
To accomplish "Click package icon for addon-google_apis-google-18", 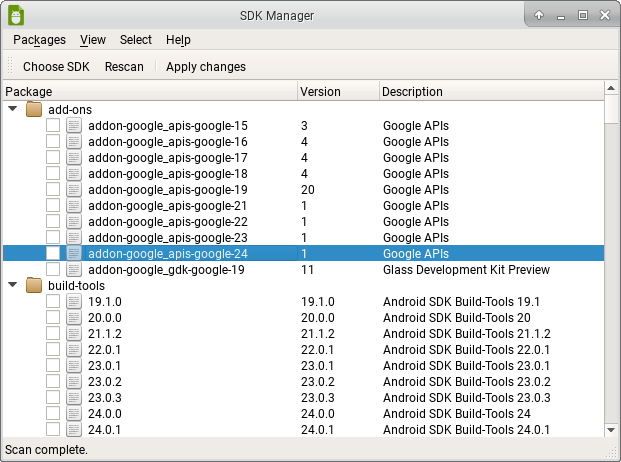I will 74,173.
